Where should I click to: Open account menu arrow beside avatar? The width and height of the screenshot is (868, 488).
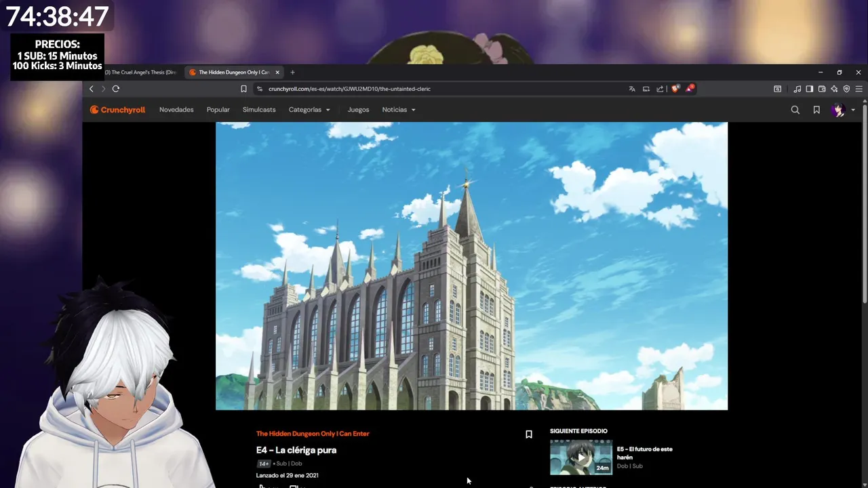(853, 110)
